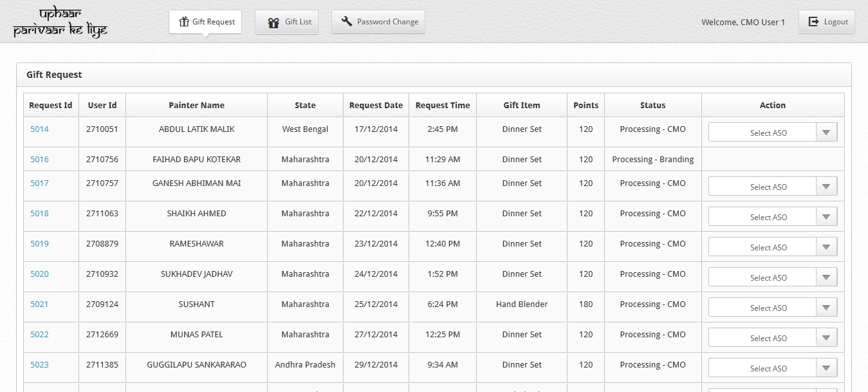The height and width of the screenshot is (392, 868).
Task: Expand Select ASO arrow for request 5017
Action: click(827, 187)
